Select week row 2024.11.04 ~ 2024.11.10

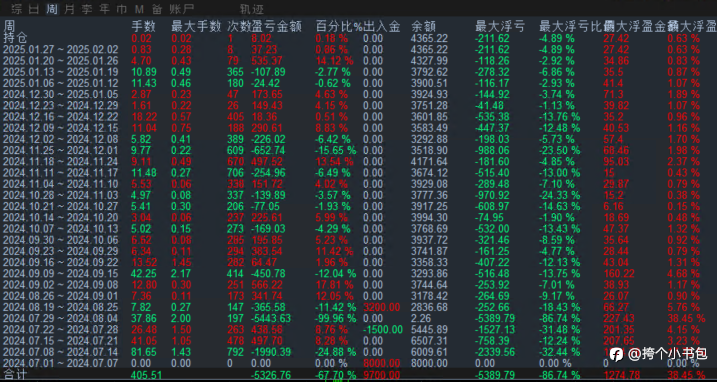(60, 183)
